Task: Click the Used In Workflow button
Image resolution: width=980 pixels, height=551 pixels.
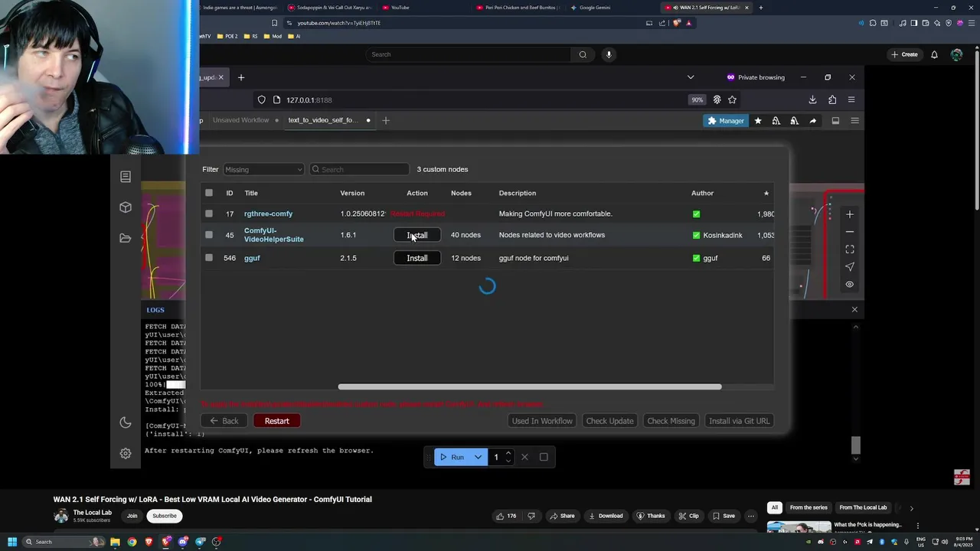Action: pos(542,421)
